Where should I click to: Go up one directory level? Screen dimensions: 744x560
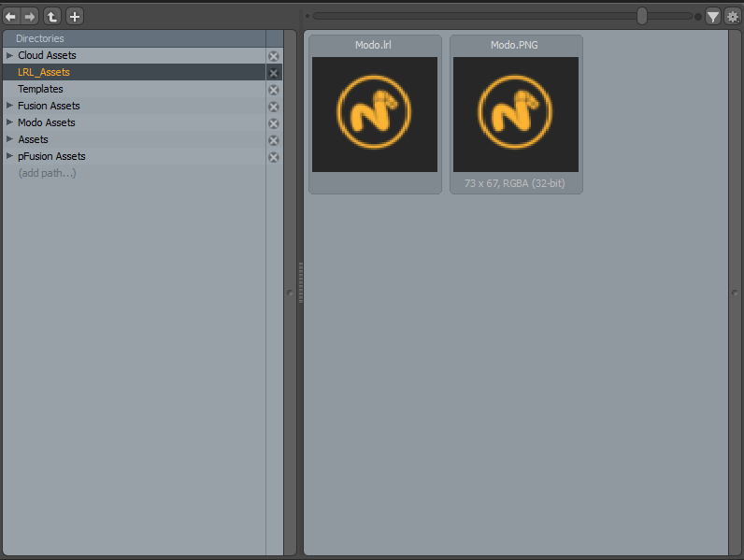[52, 16]
